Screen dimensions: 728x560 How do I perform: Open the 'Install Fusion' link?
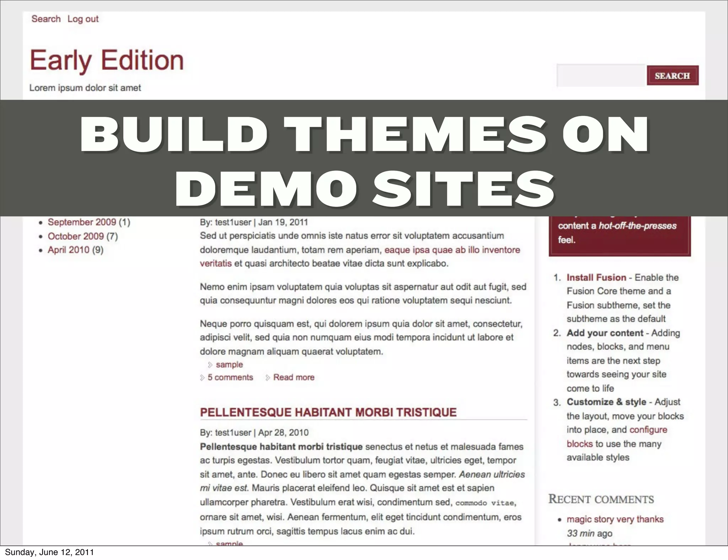pos(596,278)
